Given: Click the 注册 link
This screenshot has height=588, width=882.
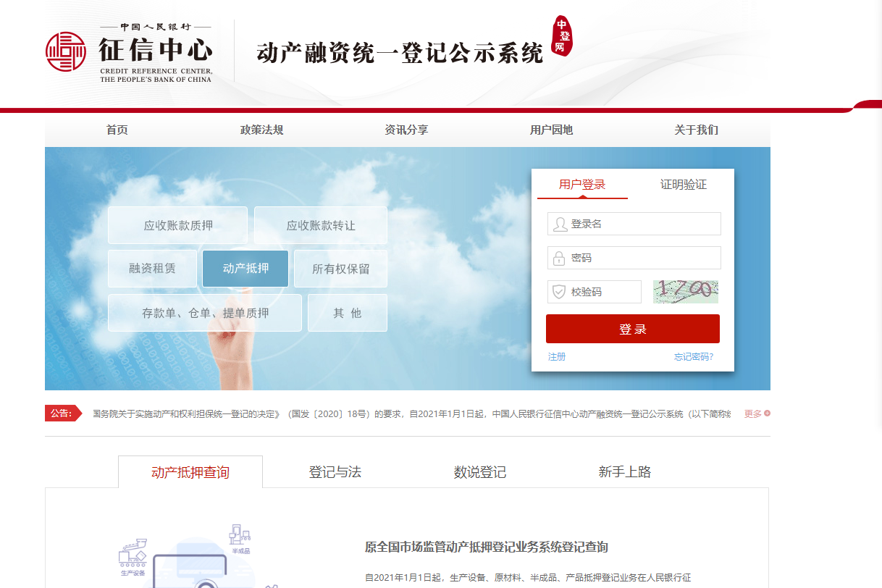Looking at the screenshot, I should [x=557, y=357].
